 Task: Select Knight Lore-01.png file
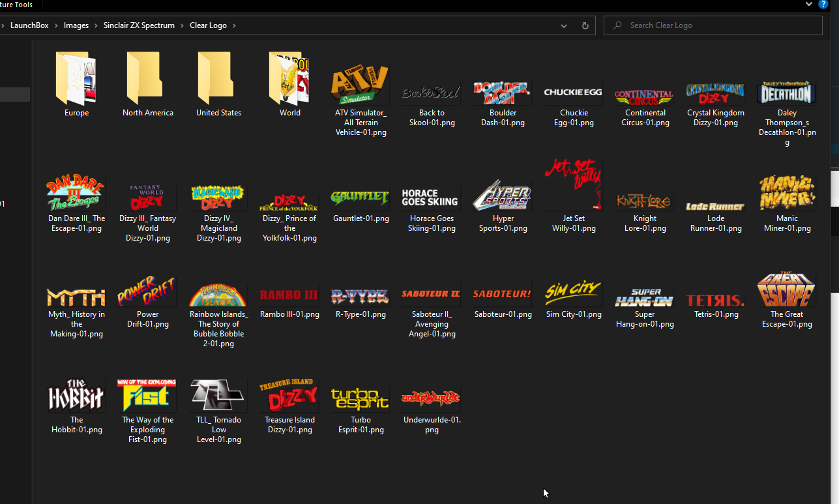(645, 212)
